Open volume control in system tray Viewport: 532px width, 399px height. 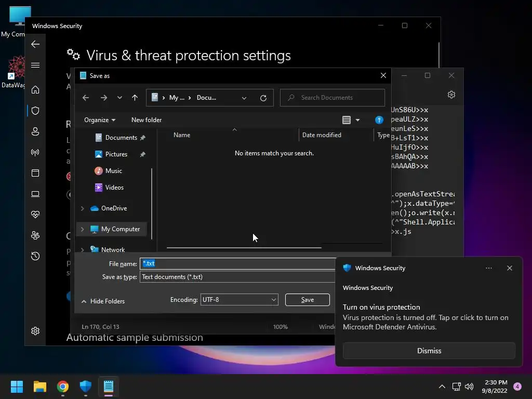point(469,387)
